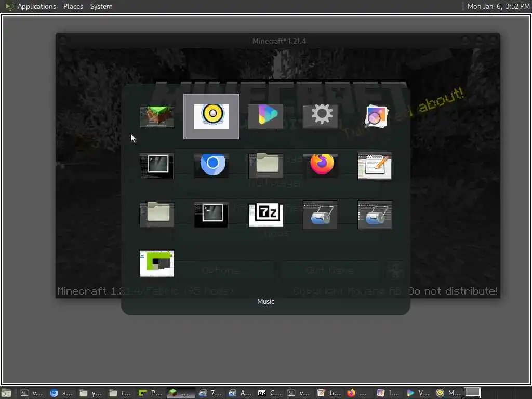
Task: Switch to the Settings gear window
Action: (320, 116)
